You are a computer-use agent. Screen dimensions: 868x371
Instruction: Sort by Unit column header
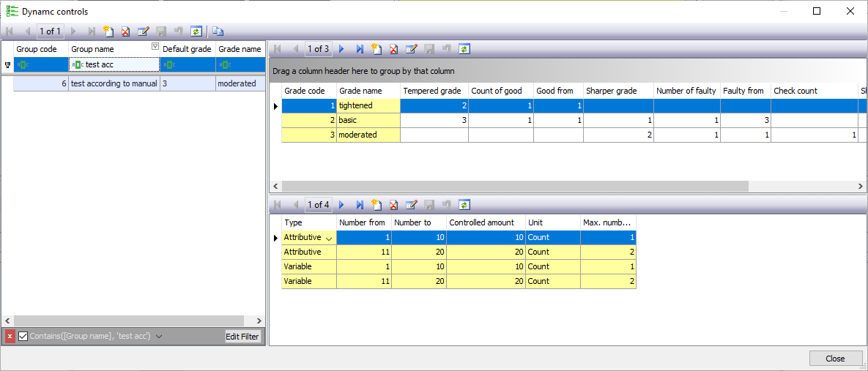click(x=552, y=222)
